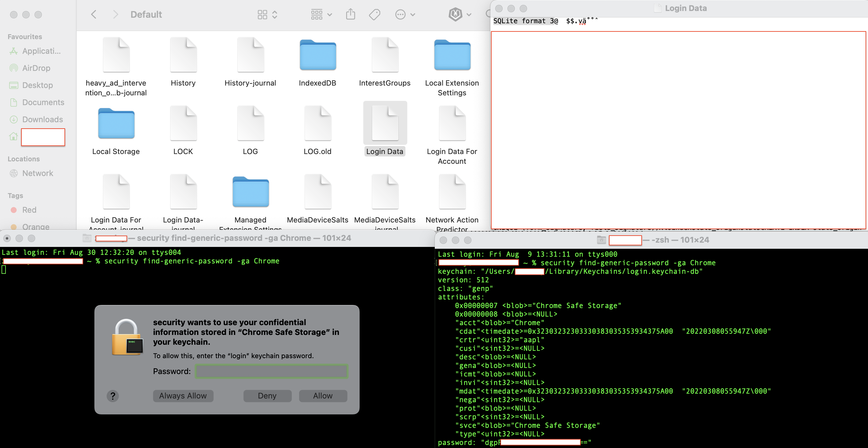Select the Login Data file icon
Image resolution: width=868 pixels, height=448 pixels.
385,123
